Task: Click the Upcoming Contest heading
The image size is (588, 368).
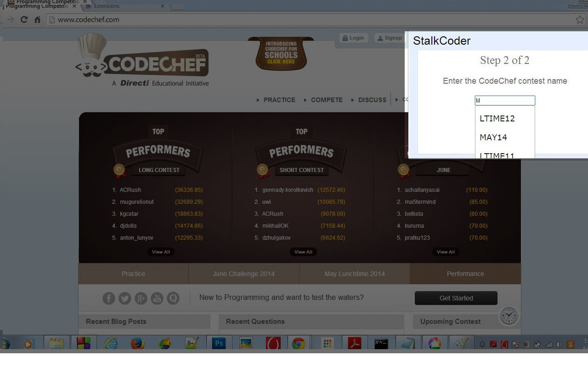Action: click(x=450, y=322)
